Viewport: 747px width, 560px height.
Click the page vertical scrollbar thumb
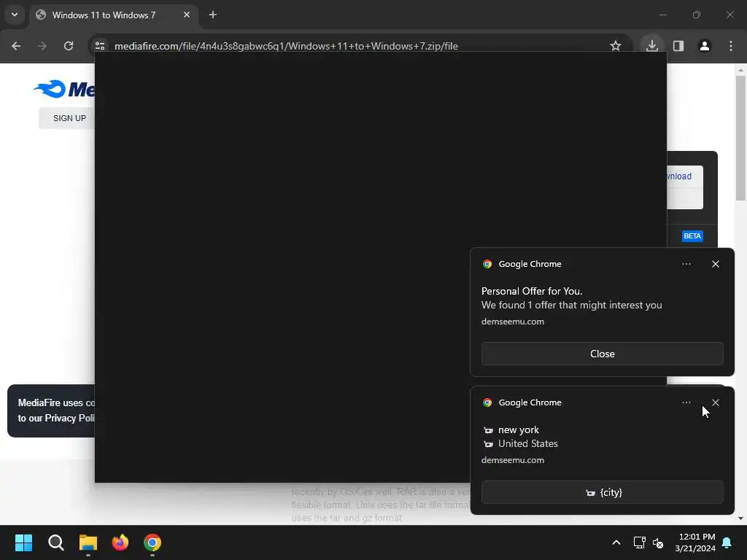740,138
